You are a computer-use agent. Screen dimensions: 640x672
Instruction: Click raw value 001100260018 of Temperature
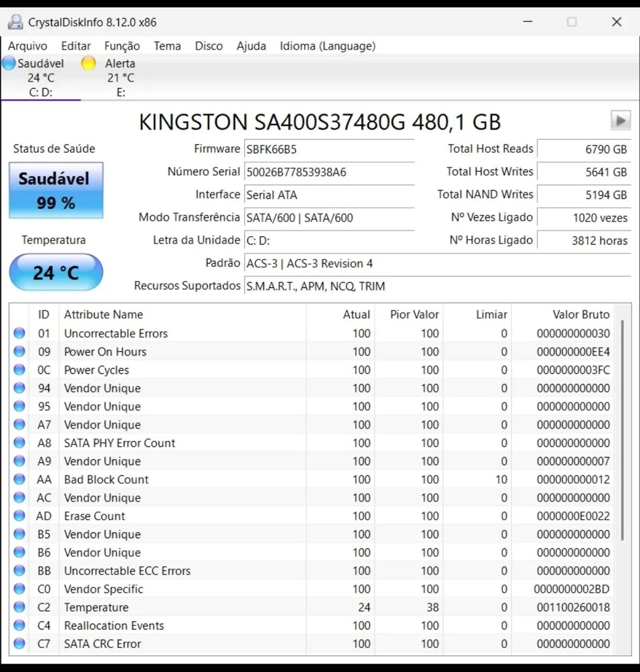[573, 607]
